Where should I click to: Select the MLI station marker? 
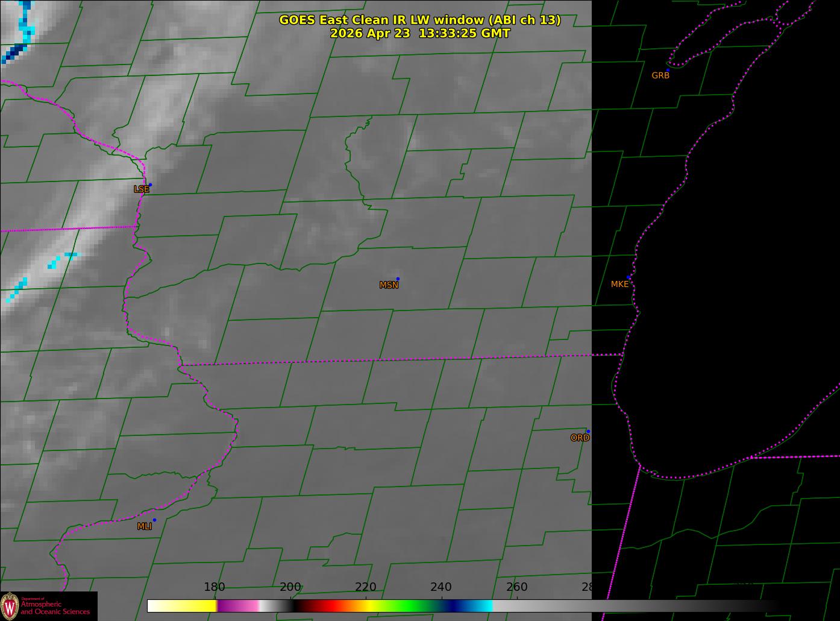coord(154,520)
